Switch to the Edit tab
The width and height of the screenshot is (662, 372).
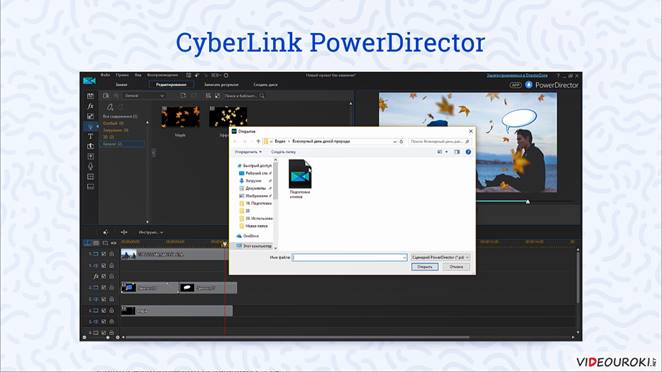coord(171,84)
